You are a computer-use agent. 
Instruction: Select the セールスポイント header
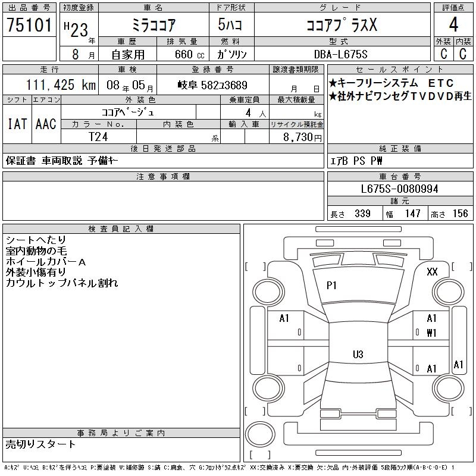400,70
